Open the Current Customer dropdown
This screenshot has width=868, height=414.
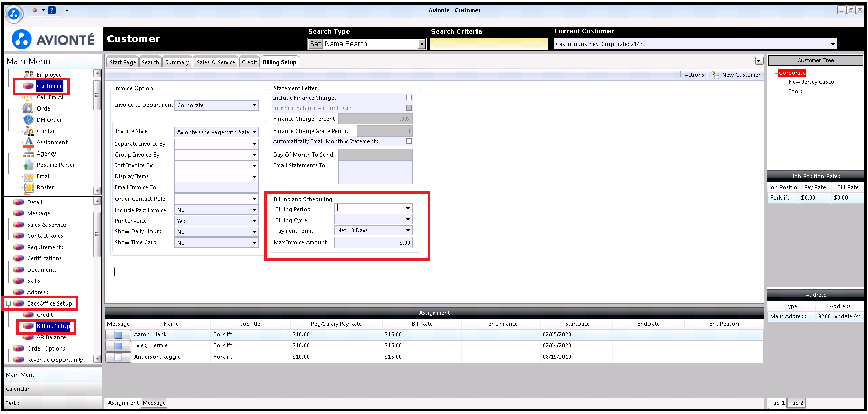coord(833,44)
